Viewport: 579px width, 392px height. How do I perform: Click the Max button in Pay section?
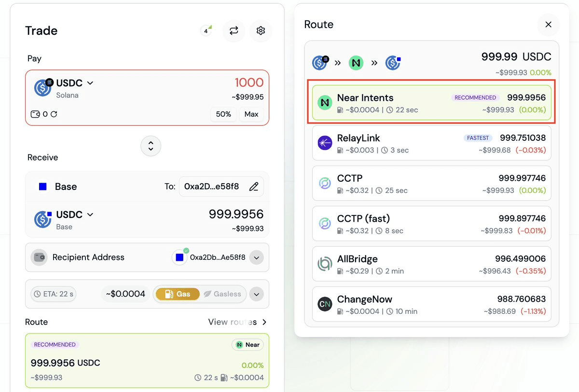tap(251, 114)
